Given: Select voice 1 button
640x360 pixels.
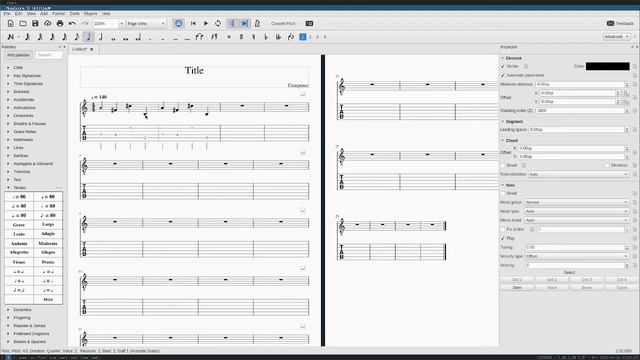Looking at the screenshot, I should click(303, 37).
